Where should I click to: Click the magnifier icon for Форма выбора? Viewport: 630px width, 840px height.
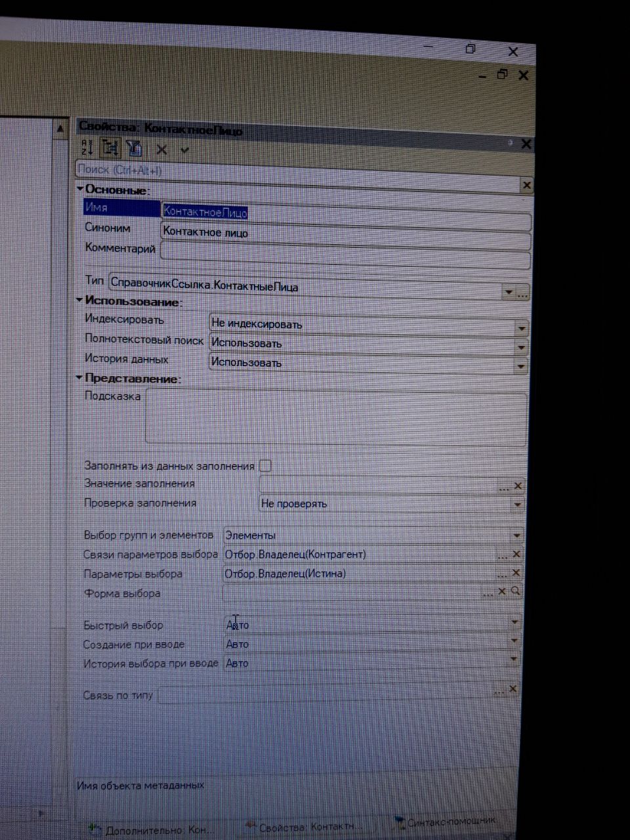coord(516,591)
